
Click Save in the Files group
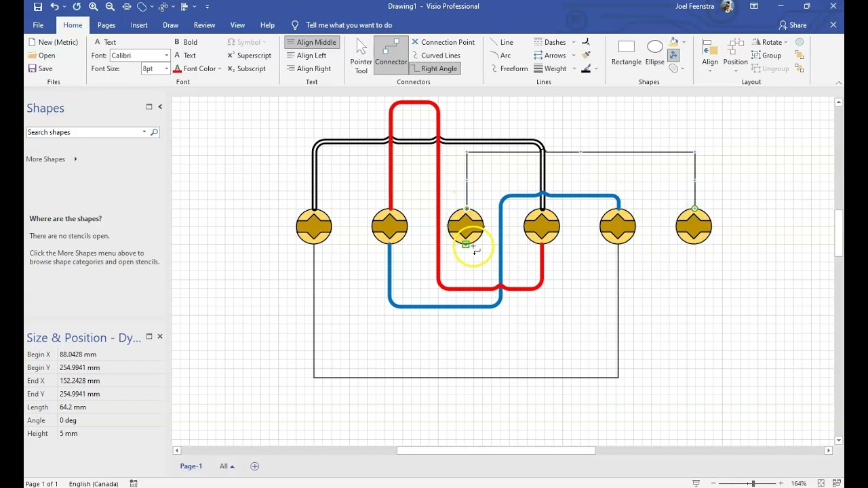coord(40,68)
